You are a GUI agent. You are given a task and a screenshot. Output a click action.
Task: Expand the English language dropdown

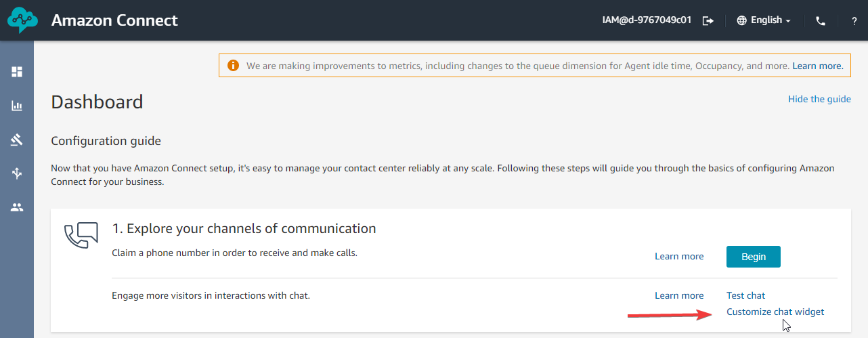(x=764, y=20)
